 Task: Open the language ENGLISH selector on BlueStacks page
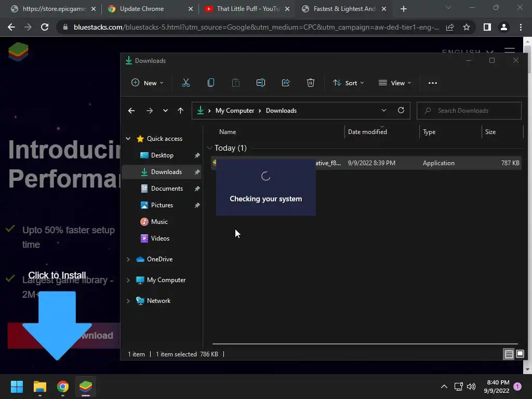[467, 52]
